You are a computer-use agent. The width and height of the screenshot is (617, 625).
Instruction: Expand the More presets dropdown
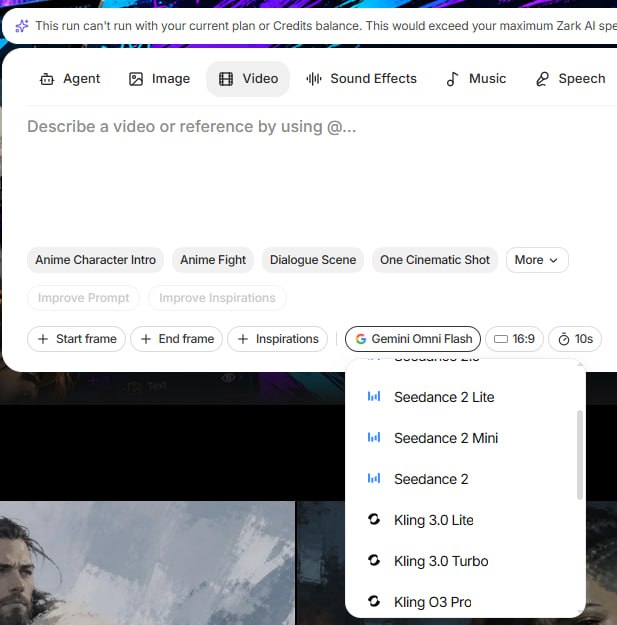point(537,260)
